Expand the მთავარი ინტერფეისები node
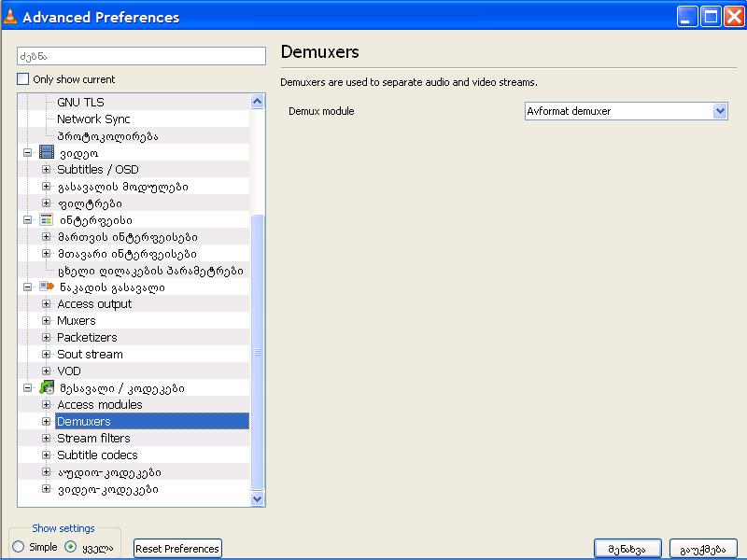The width and height of the screenshot is (747, 560). click(x=46, y=253)
